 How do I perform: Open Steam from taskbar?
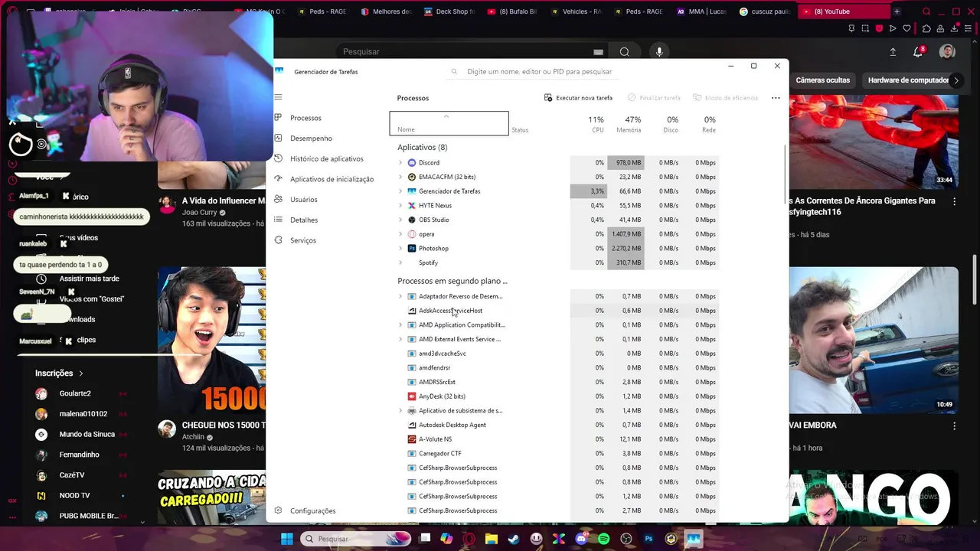[x=514, y=539]
